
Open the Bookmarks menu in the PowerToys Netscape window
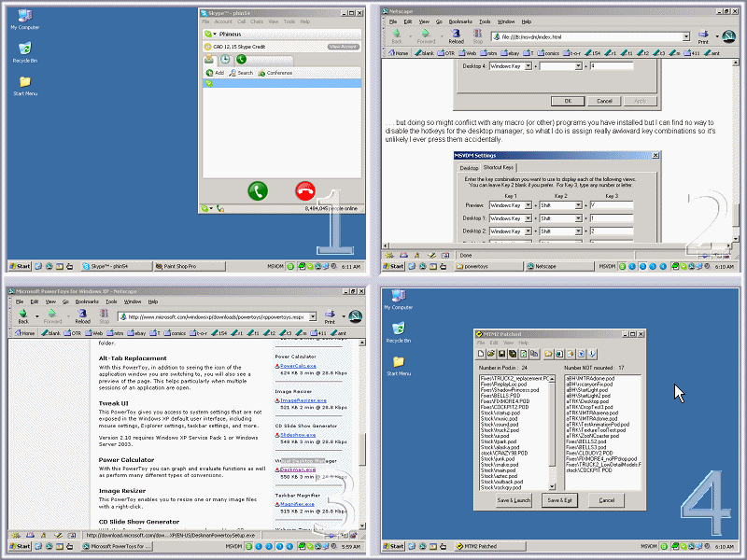[x=86, y=301]
